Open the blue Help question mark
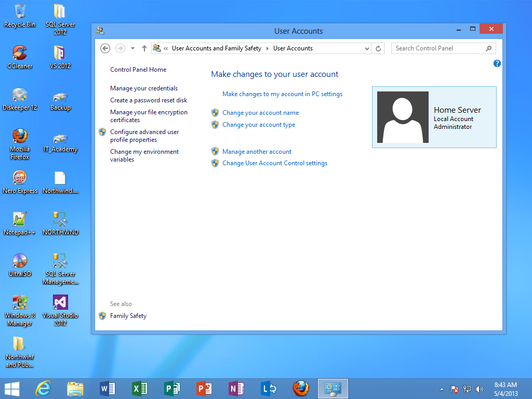532x399 pixels. [x=497, y=63]
